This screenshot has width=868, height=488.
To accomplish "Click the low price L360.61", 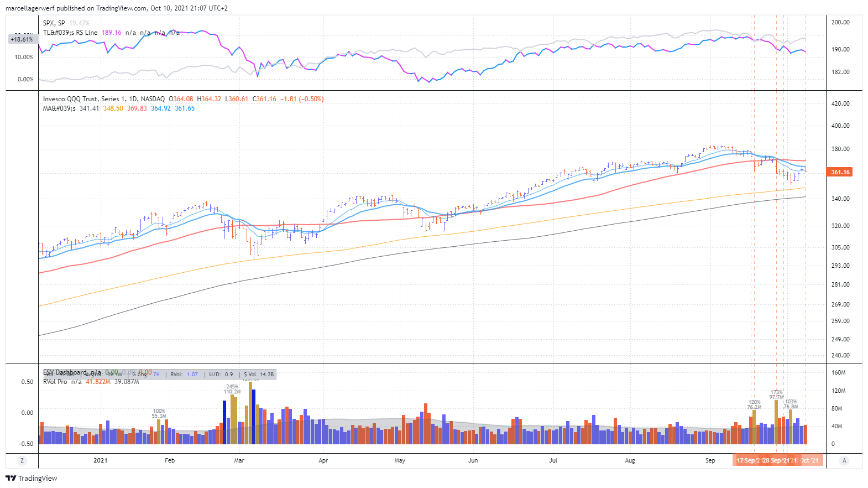I will 237,99.
